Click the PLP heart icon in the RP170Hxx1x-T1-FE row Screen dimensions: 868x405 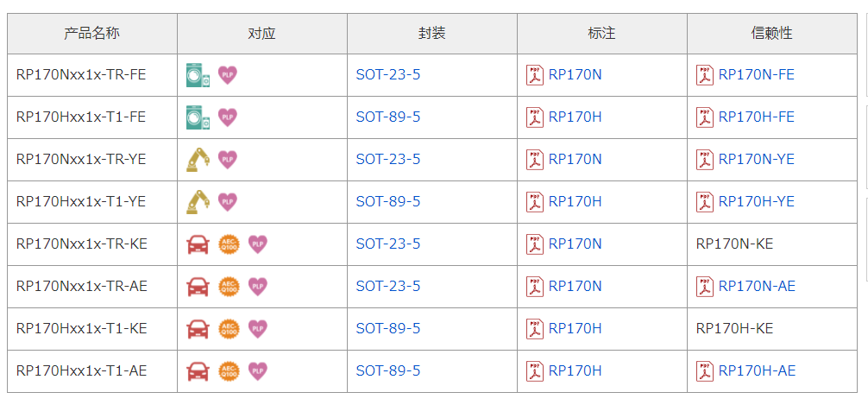(x=228, y=117)
